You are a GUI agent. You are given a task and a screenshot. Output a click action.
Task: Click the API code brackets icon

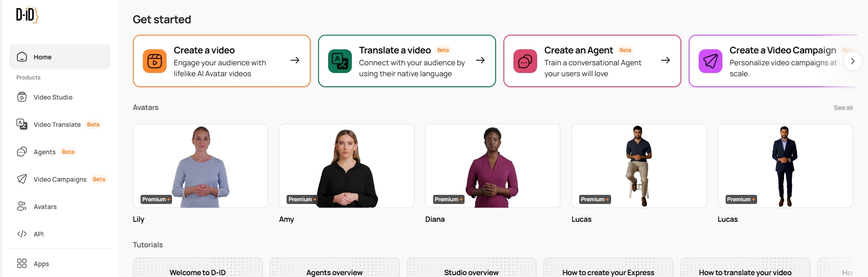tap(22, 234)
